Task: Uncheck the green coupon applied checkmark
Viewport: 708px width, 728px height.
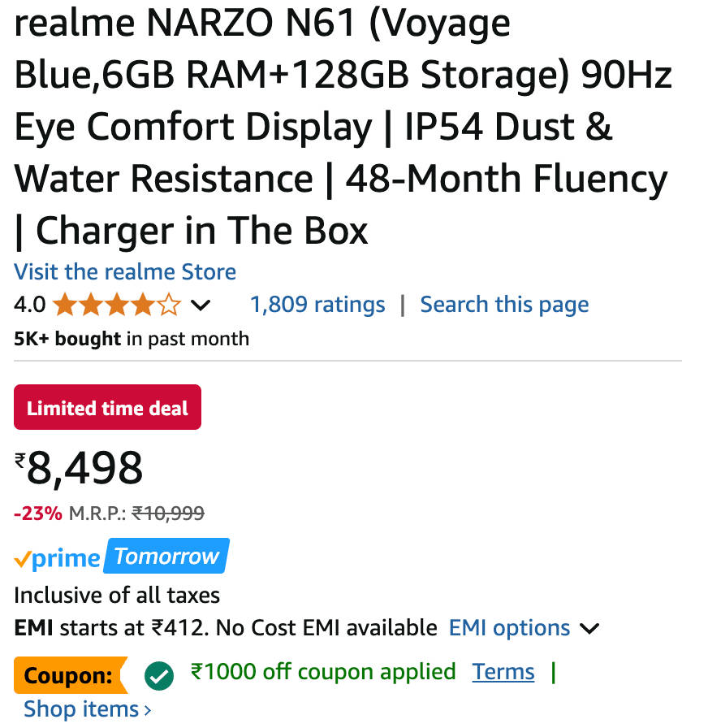Action: 158,674
